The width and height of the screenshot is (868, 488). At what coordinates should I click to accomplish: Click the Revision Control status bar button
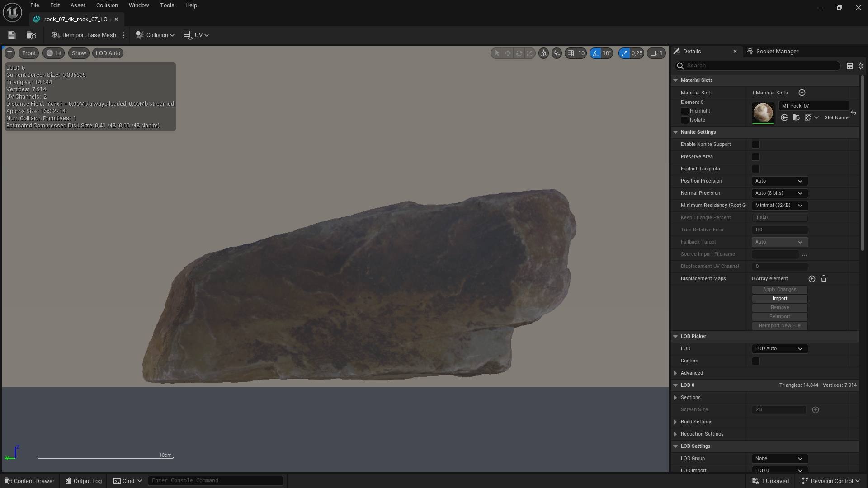(x=830, y=481)
